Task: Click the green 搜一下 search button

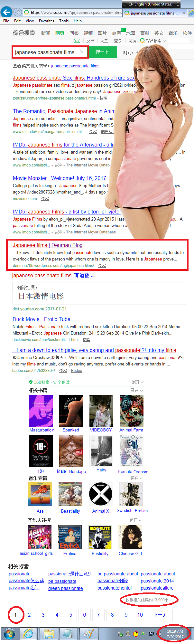Action: point(102,52)
